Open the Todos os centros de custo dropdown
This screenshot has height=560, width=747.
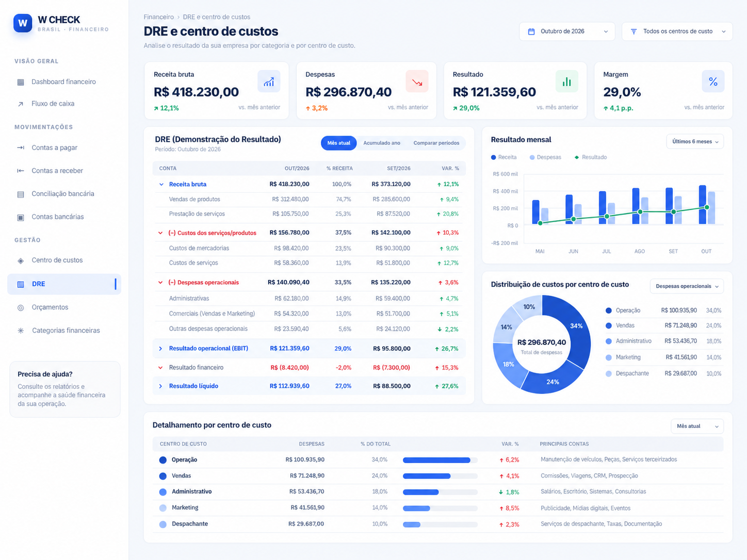pyautogui.click(x=677, y=31)
